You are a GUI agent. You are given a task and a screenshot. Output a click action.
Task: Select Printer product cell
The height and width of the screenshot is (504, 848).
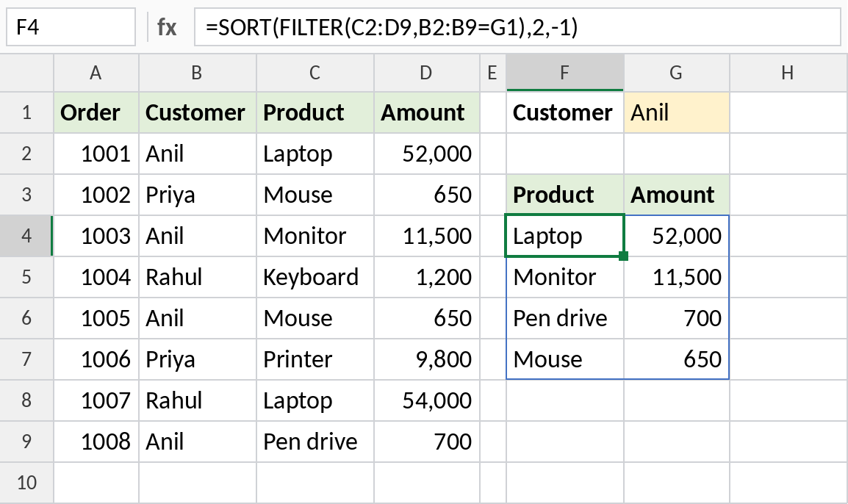[315, 359]
